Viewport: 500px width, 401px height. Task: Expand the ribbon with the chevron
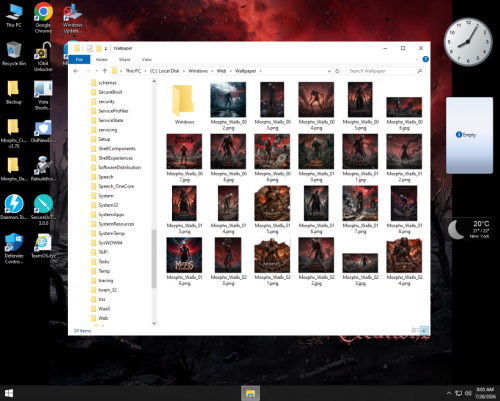tap(417, 59)
